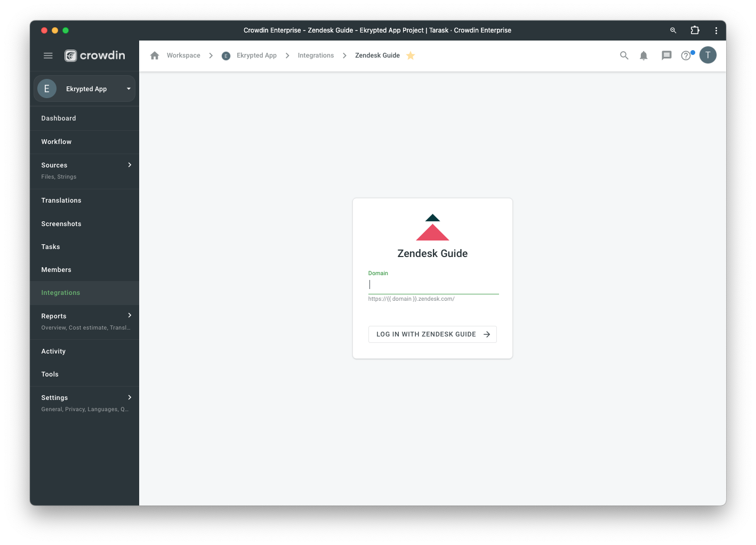Click the Crowdin logo
The height and width of the screenshot is (545, 756).
point(95,55)
